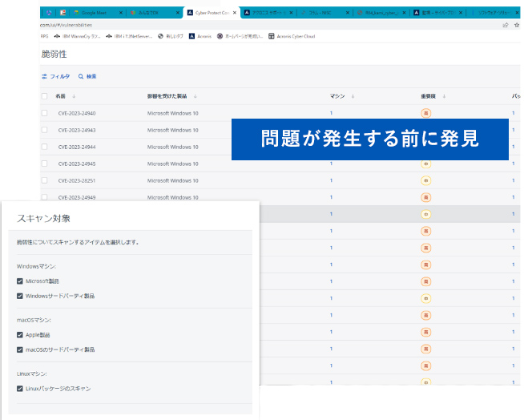Switch to the R04_kami_cyber tab
Viewport: 524px width, 420px height.
(381, 13)
